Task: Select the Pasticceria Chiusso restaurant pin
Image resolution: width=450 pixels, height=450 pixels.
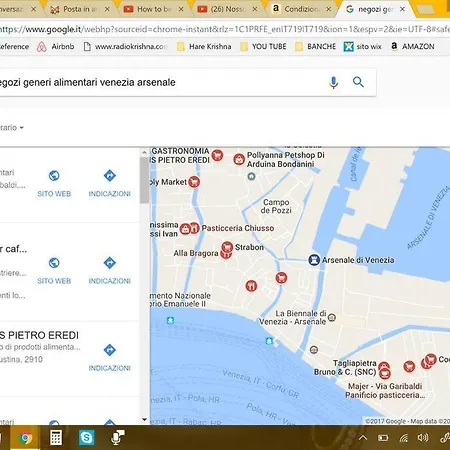Action: pos(194,228)
